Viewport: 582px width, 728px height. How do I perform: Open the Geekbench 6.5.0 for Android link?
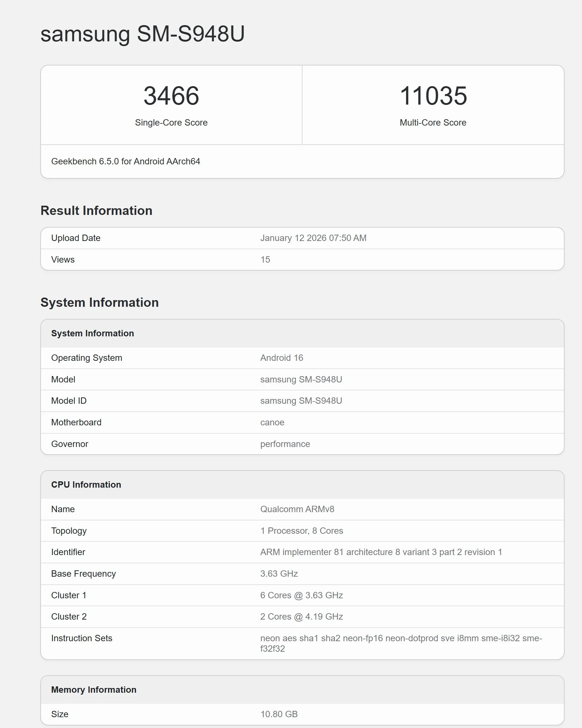(x=125, y=162)
